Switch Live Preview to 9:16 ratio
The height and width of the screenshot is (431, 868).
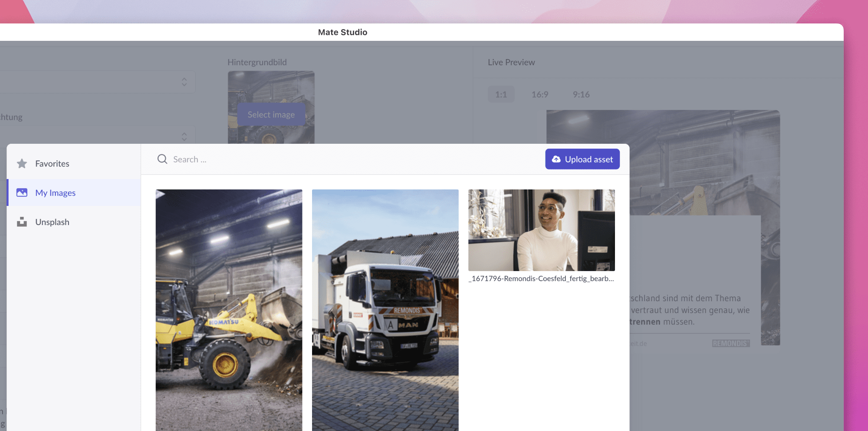(581, 94)
